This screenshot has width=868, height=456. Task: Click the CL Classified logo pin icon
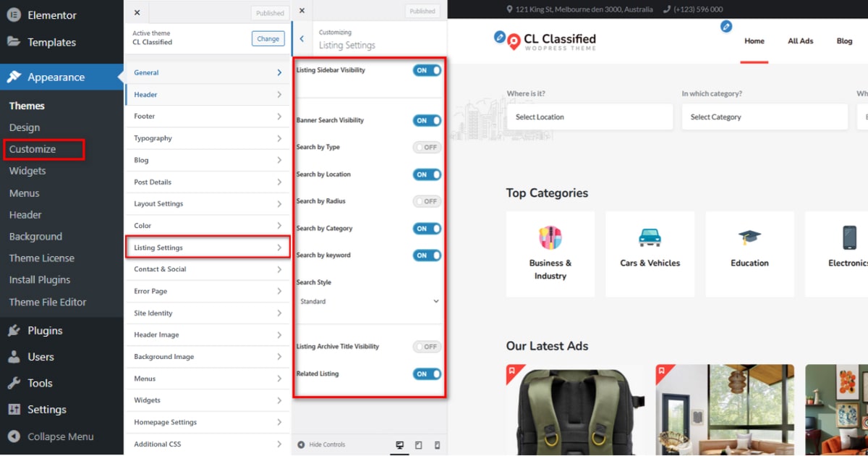[514, 42]
